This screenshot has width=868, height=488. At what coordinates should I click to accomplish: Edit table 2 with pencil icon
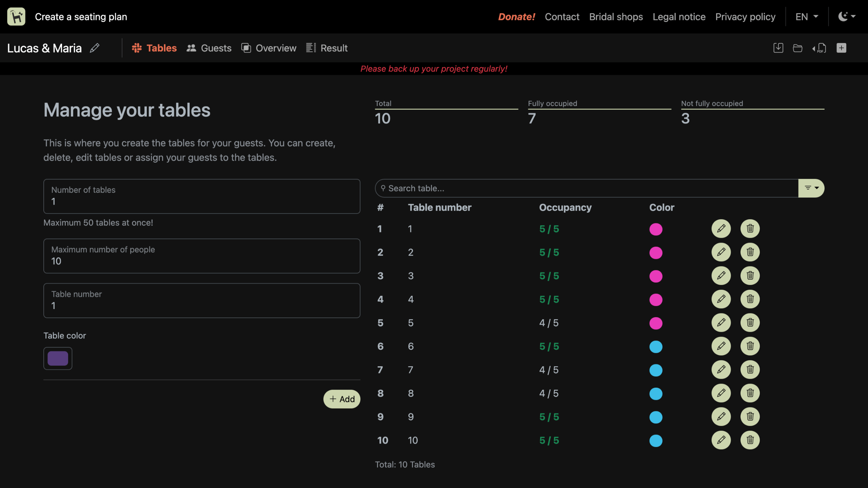coord(721,252)
